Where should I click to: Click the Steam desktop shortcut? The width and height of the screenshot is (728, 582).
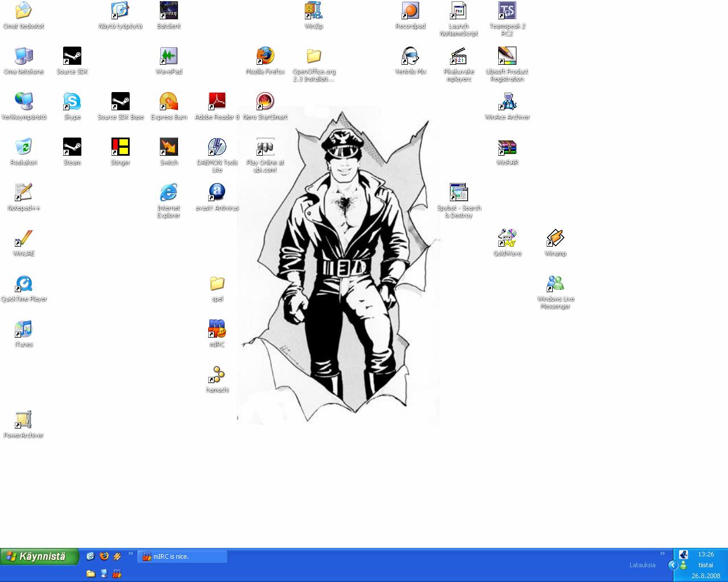pos(72,151)
